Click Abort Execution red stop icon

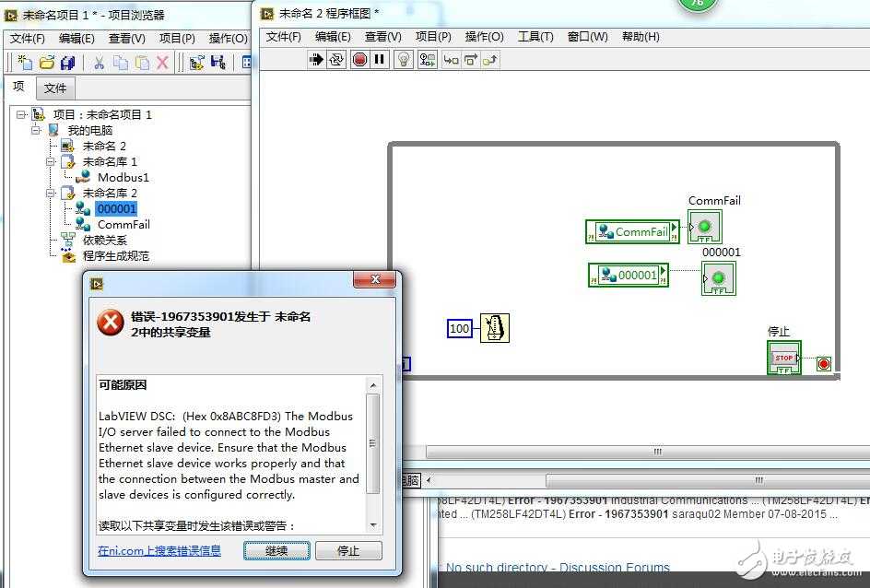tap(360, 59)
